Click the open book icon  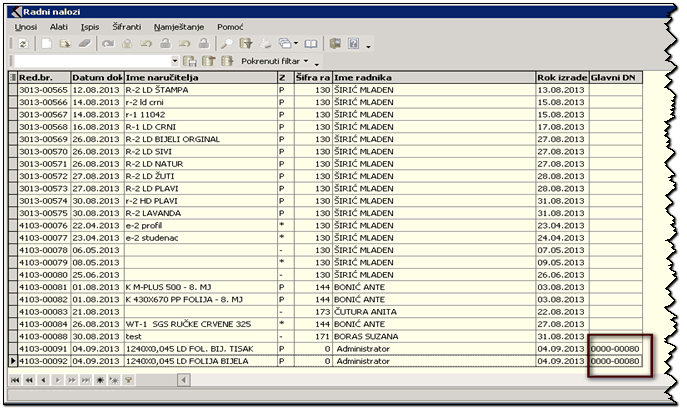point(311,45)
